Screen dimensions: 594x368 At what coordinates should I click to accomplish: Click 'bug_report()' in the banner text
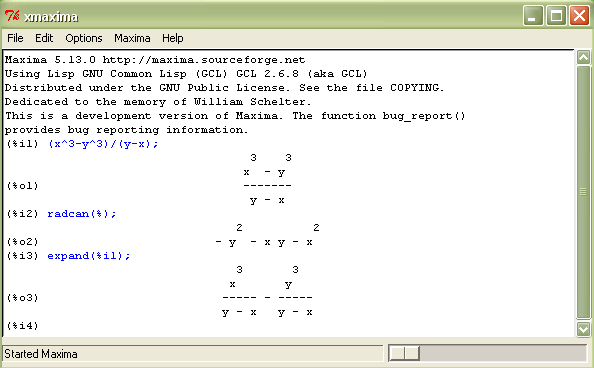(424, 116)
